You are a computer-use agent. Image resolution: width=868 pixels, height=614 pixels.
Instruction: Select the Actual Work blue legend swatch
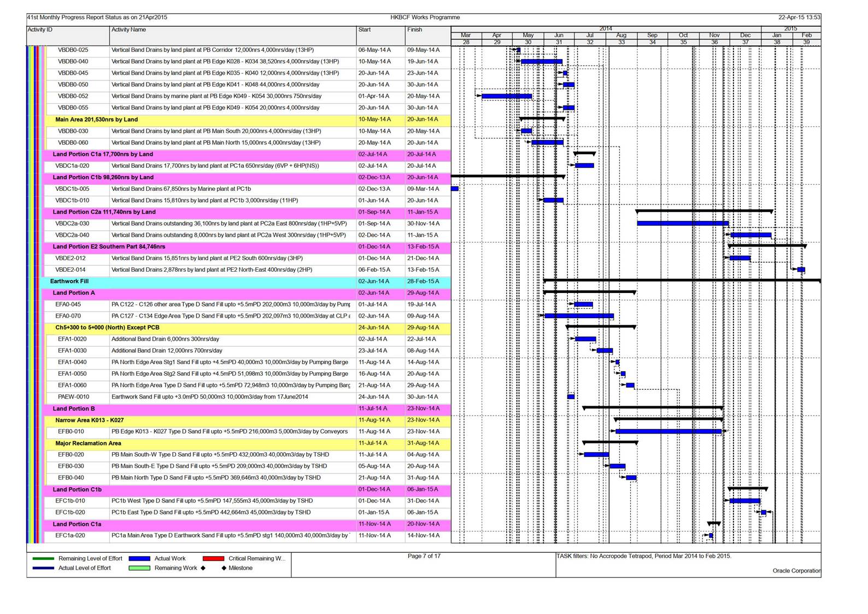coord(139,559)
